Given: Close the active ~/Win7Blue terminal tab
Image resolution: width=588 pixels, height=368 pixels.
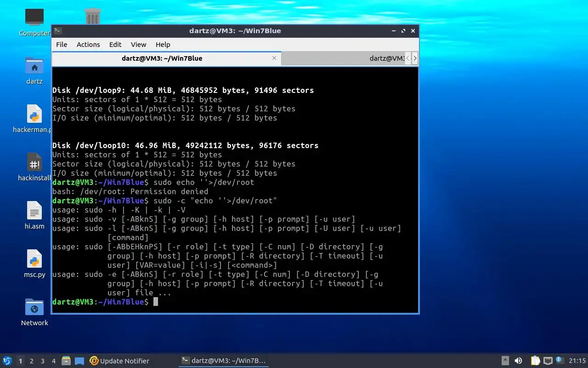Looking at the screenshot, I should point(274,58).
